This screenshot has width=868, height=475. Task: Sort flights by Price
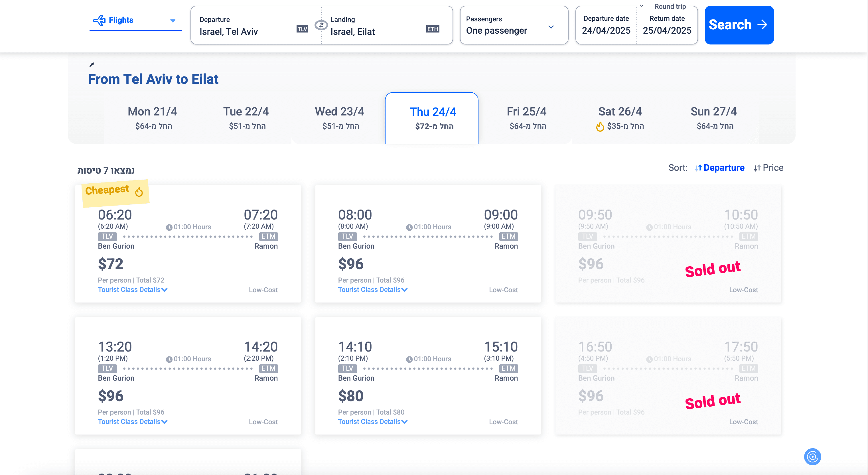(x=773, y=168)
